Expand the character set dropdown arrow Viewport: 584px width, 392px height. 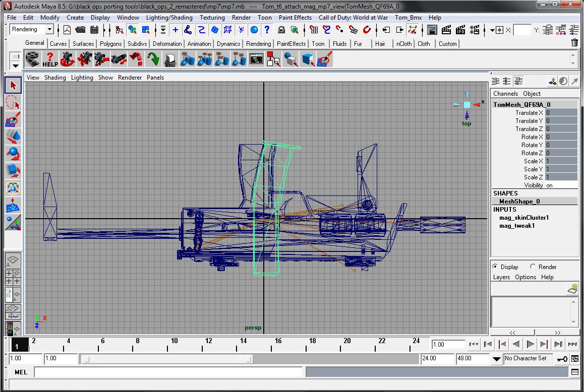click(x=497, y=359)
